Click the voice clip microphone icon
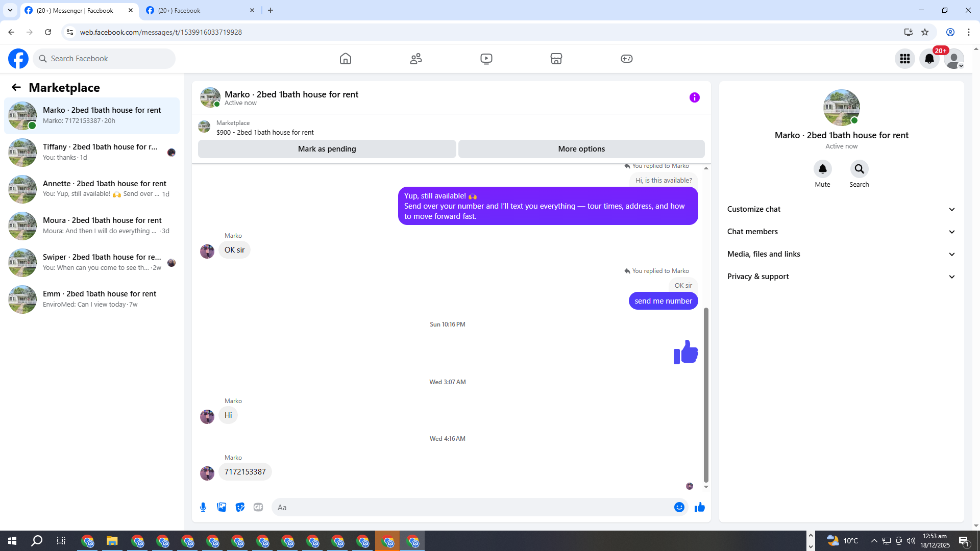Image resolution: width=980 pixels, height=551 pixels. point(203,507)
